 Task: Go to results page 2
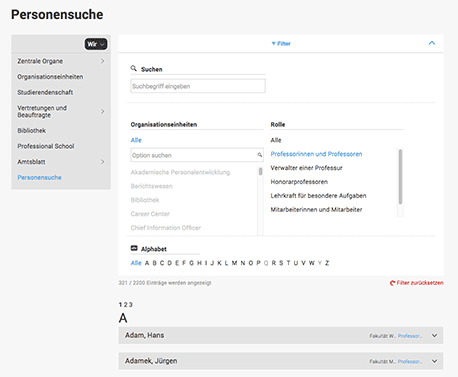(125, 305)
